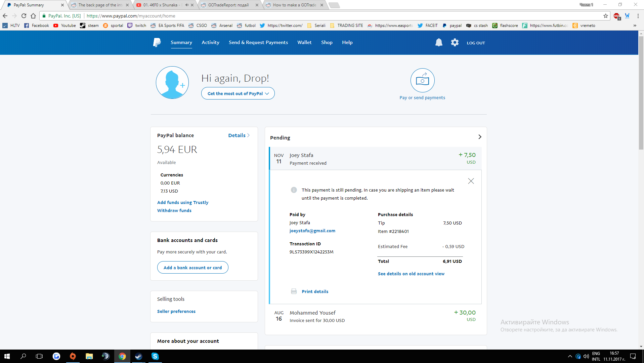Open the PayPal logo home icon
This screenshot has width=644, height=363.
pyautogui.click(x=157, y=42)
